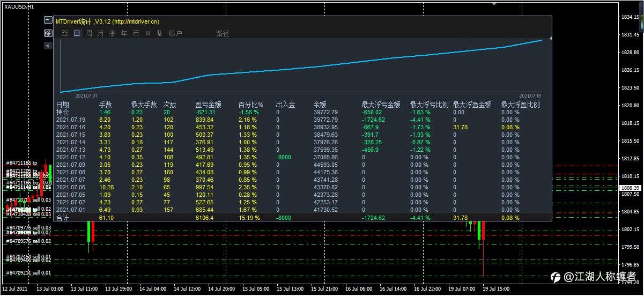
Task: Click the 6106.4 total profit value
Action: click(x=204, y=218)
